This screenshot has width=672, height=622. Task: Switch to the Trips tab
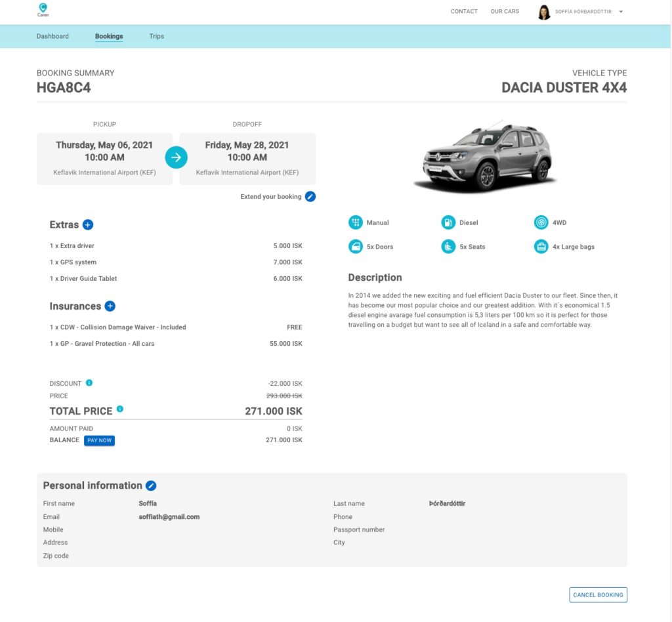156,36
